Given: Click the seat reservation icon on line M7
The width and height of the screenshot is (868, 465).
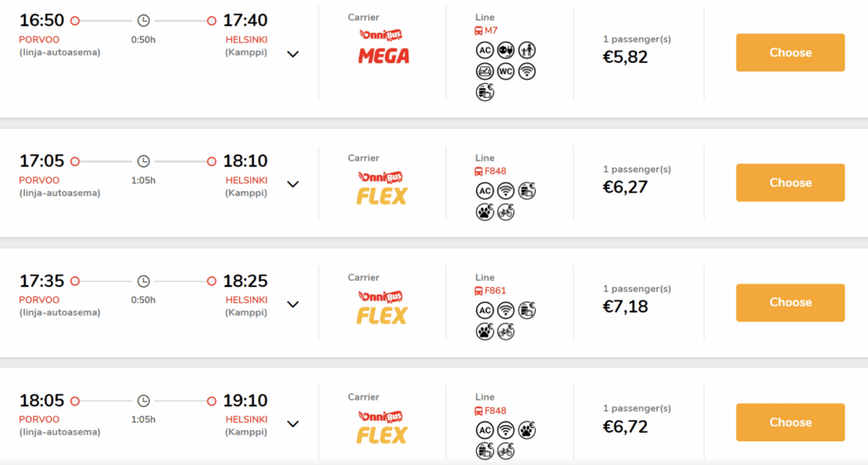Looking at the screenshot, I should (484, 71).
